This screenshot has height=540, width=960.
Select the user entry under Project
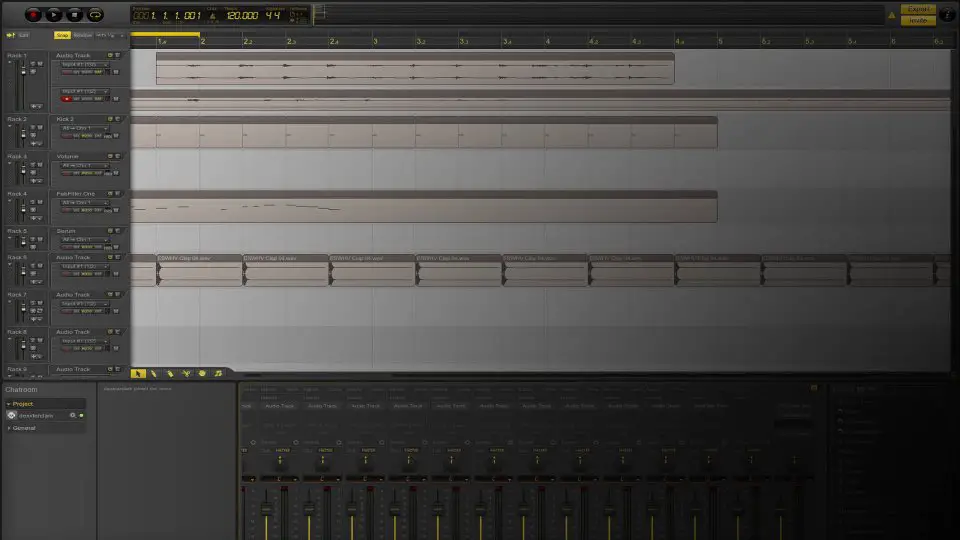point(44,416)
